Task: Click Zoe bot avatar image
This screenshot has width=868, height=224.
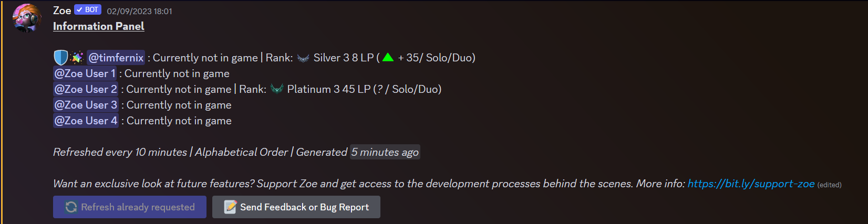Action: [27, 18]
